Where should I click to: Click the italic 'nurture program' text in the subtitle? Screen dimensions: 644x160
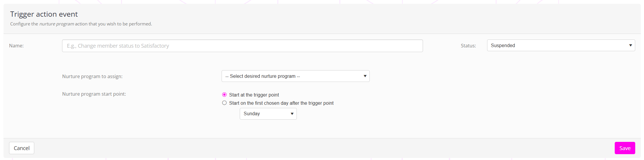point(56,24)
